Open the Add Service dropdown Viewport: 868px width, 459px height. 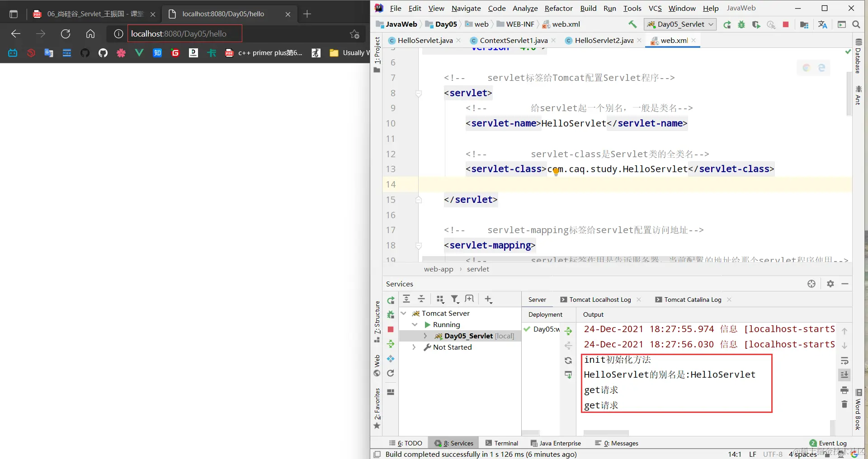[x=488, y=299]
